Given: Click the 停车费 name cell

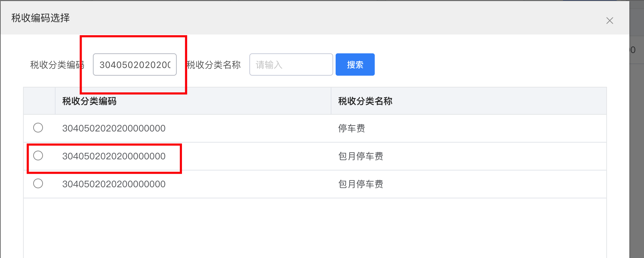Looking at the screenshot, I should 352,128.
